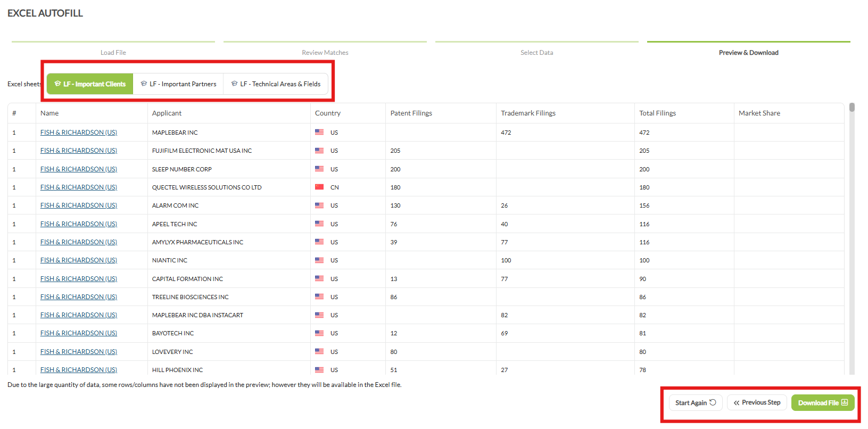The image size is (868, 429).
Task: Go to the Review Matches step
Action: [x=325, y=52]
